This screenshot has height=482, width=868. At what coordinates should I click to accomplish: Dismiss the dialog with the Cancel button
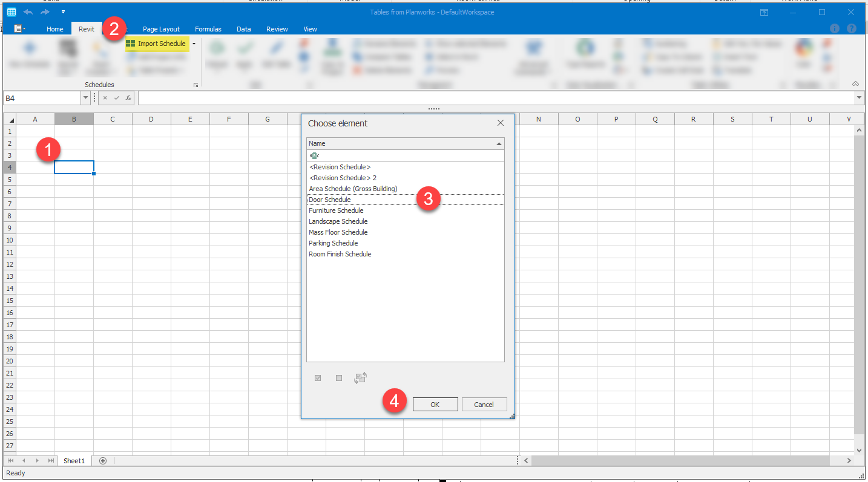[x=484, y=404]
